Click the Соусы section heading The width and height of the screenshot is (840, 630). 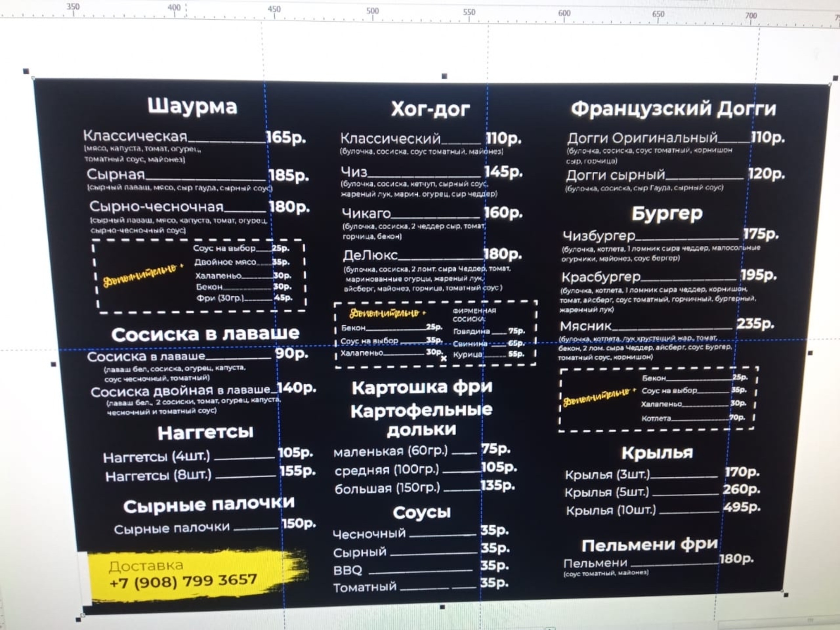tap(422, 513)
